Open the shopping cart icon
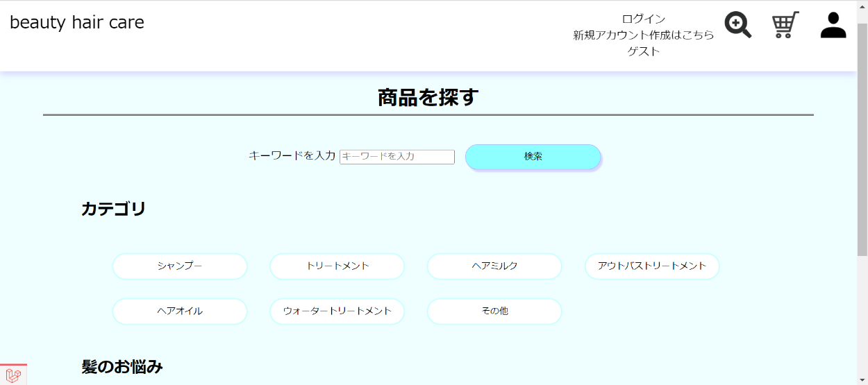Viewport: 868px width, 385px height. [785, 25]
